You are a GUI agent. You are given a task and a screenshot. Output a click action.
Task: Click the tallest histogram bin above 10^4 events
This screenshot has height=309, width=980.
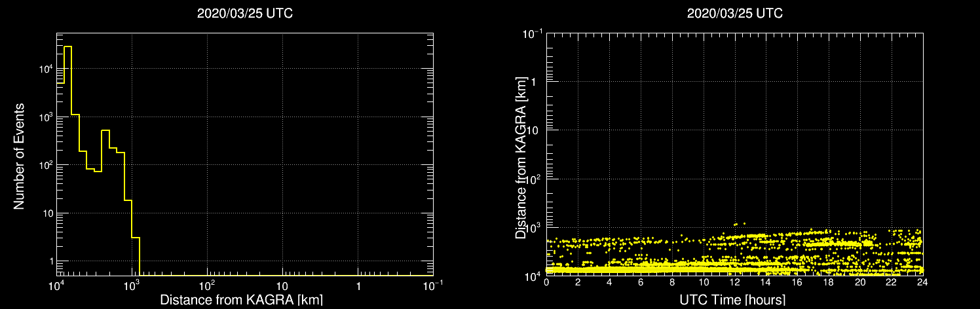[x=67, y=162]
